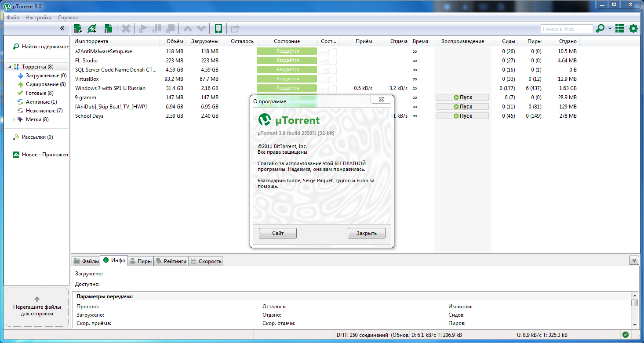The width and height of the screenshot is (644, 343).
Task: Open the search engine dropdown arrow
Action: point(610,29)
